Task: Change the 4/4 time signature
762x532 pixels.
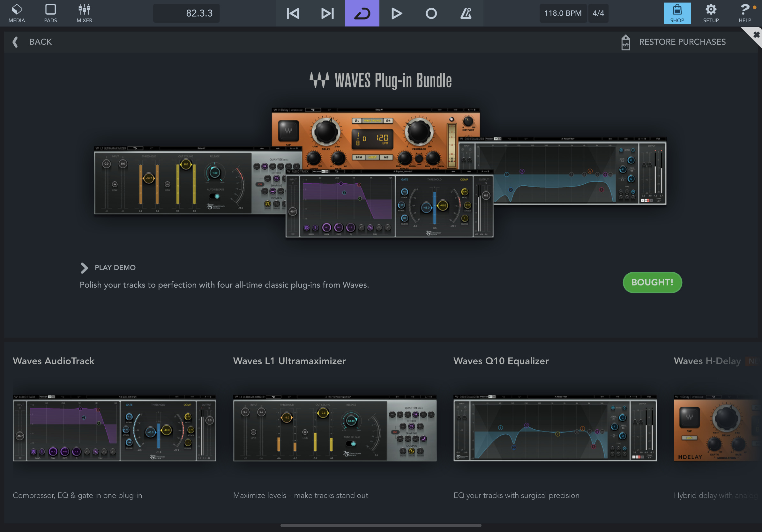Action: [x=598, y=13]
